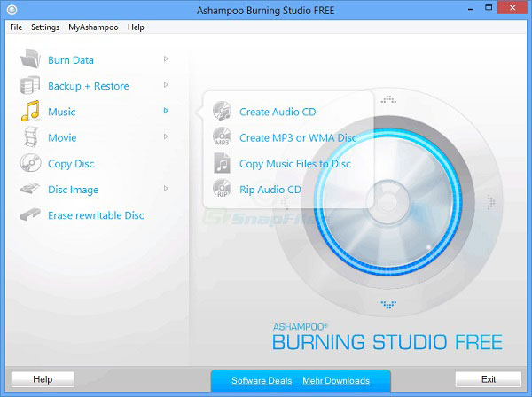Click the Rip Audio CD icon
The height and width of the screenshot is (397, 532).
(x=223, y=189)
